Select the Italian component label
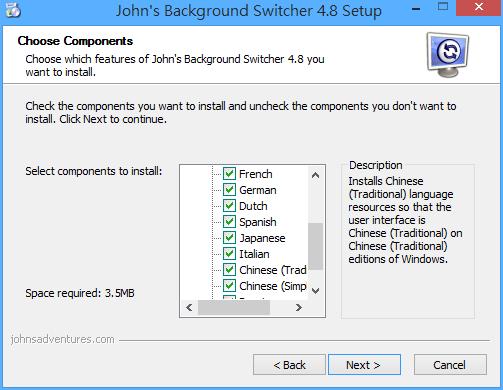 pos(254,254)
